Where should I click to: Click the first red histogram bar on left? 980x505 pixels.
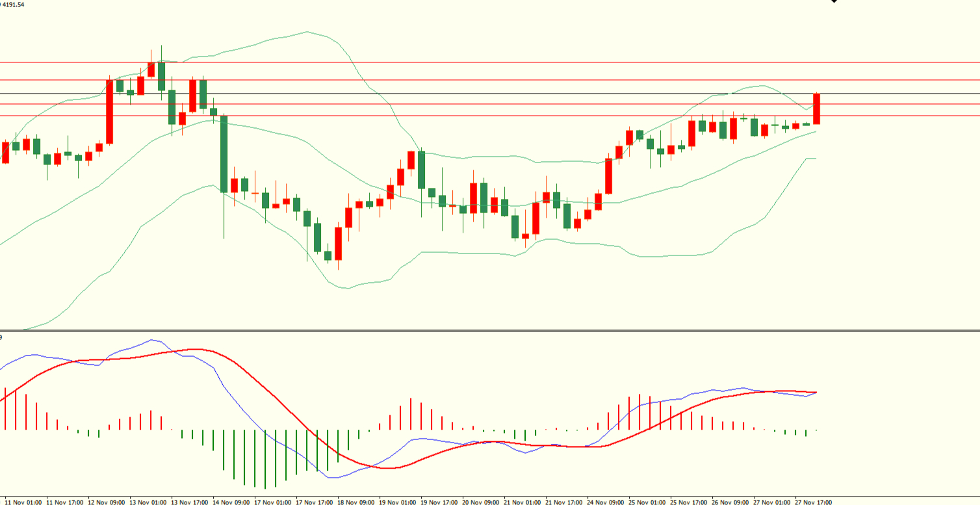click(x=5, y=409)
